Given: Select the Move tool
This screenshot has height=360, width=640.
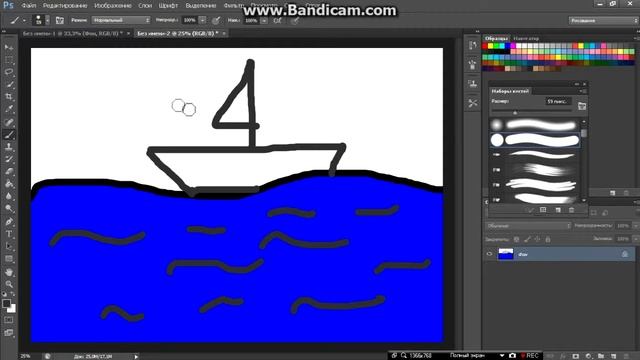Looking at the screenshot, I should (9, 48).
